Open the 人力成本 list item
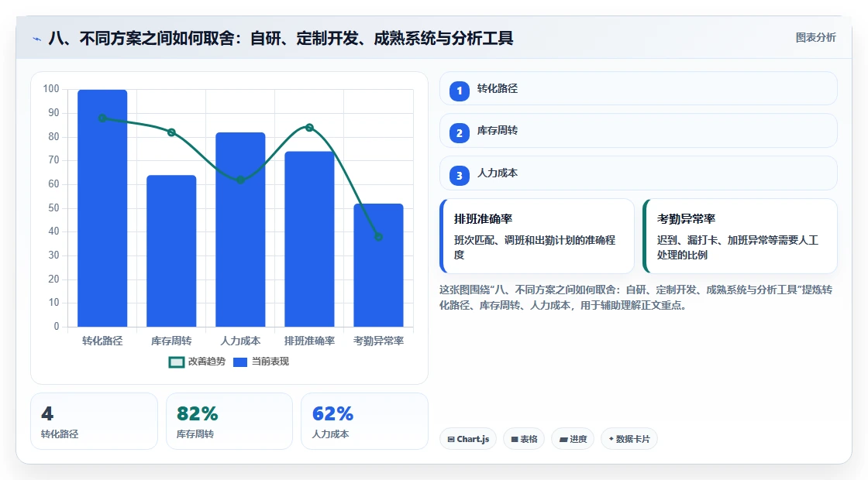Viewport: 868px width, 480px height. [639, 173]
